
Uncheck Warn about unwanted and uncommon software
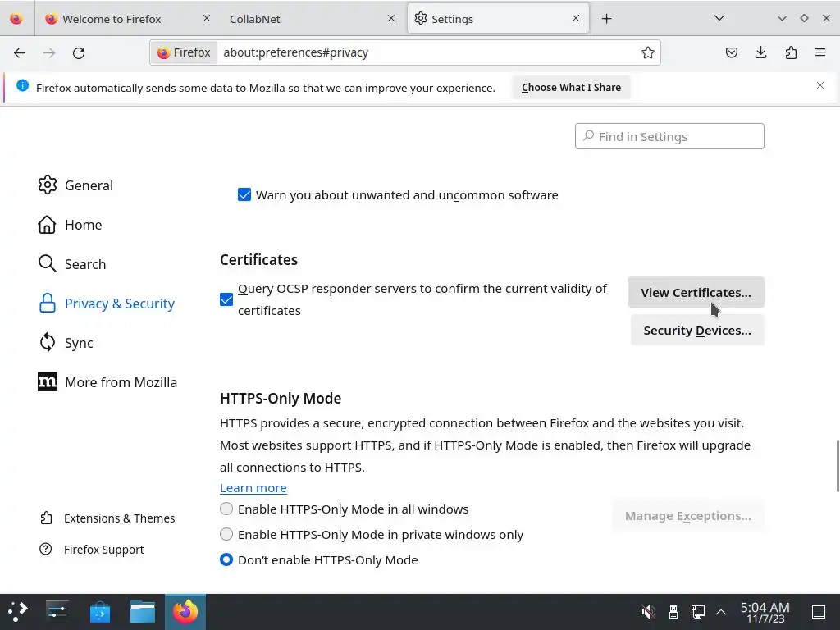pos(244,194)
